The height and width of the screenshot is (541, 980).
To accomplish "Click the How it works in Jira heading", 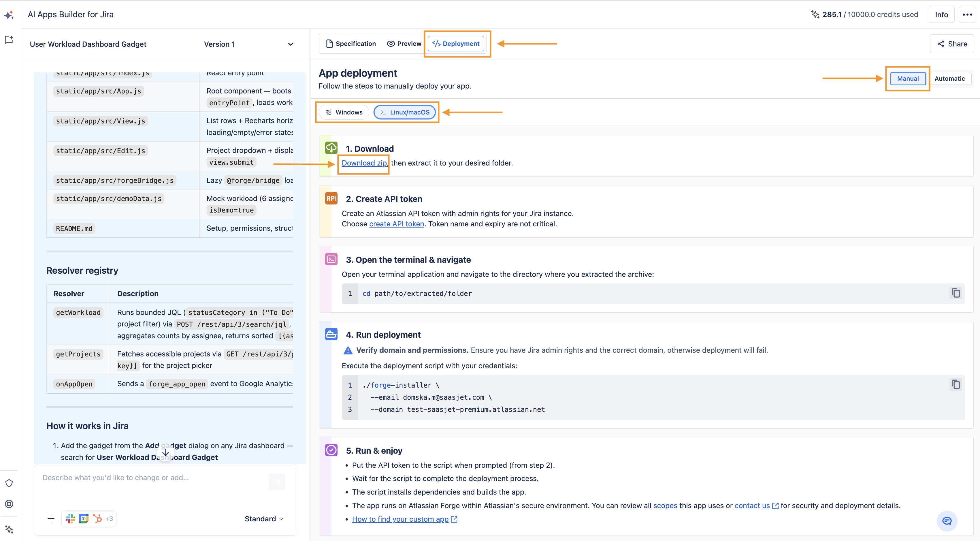I will [88, 426].
